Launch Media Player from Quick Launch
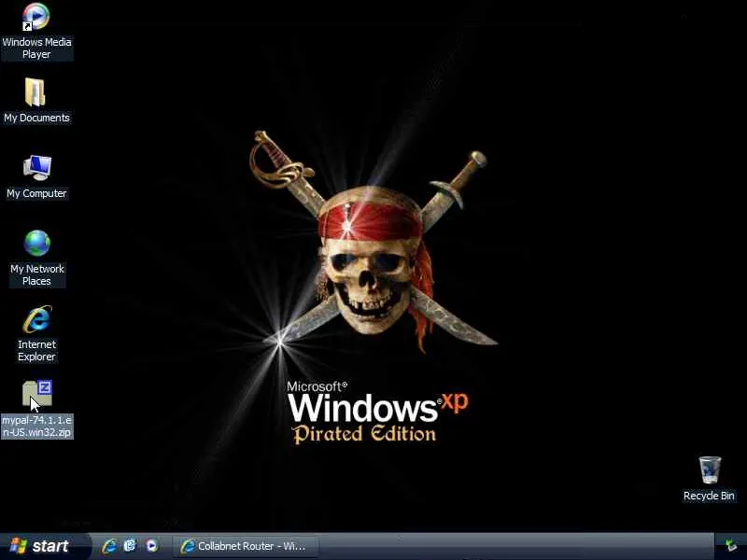Viewport: 747px width, 560px height. (151, 546)
